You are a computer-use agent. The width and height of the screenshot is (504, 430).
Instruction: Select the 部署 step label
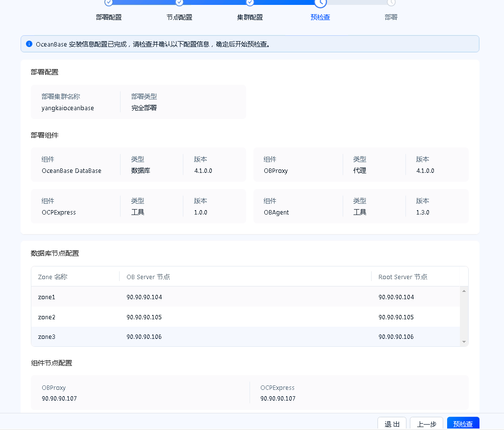tap(391, 17)
